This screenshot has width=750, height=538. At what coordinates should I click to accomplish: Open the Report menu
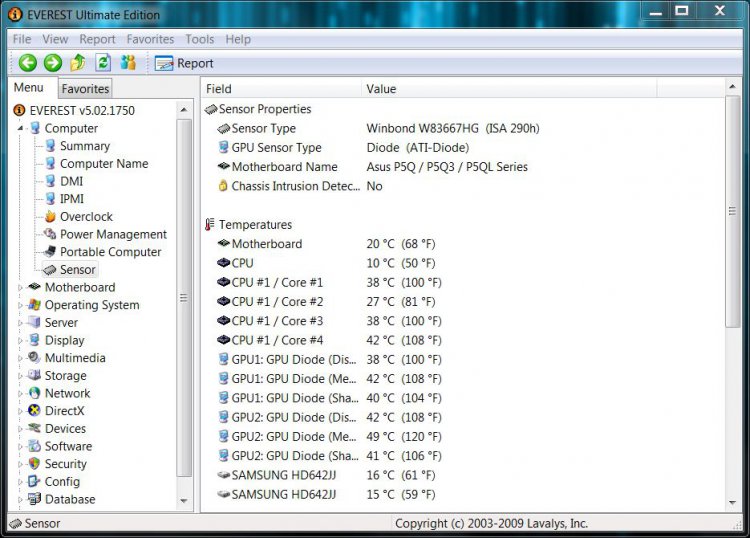coord(97,39)
